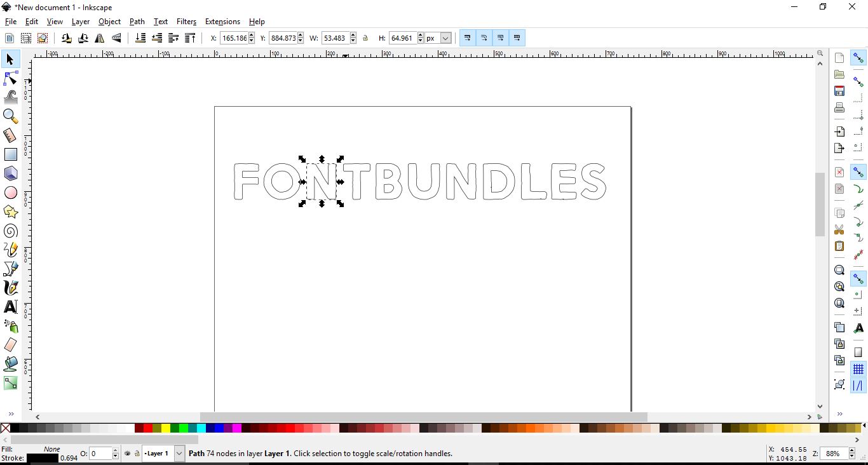This screenshot has height=465, width=868.
Task: Click Select all objects icon
Action: (10, 38)
